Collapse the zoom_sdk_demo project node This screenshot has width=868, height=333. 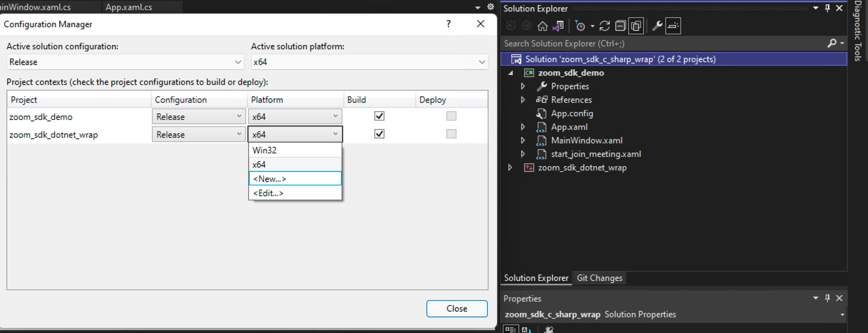tap(510, 73)
